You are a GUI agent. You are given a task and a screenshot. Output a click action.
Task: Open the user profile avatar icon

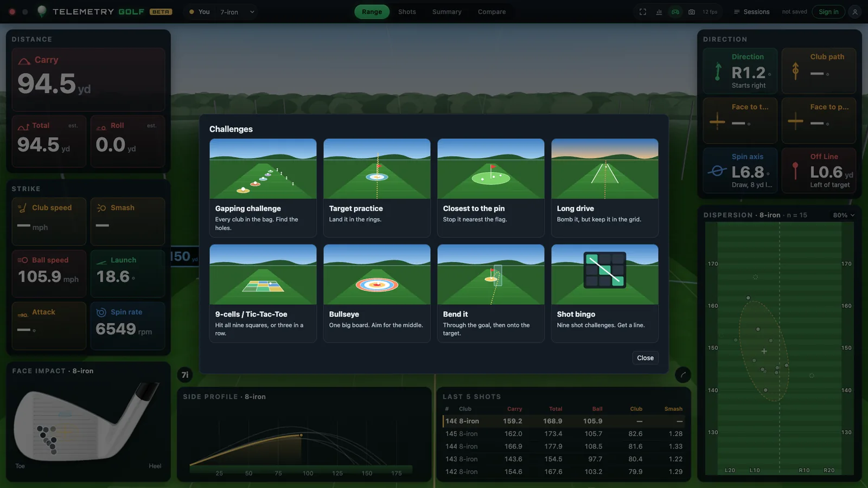pyautogui.click(x=855, y=12)
